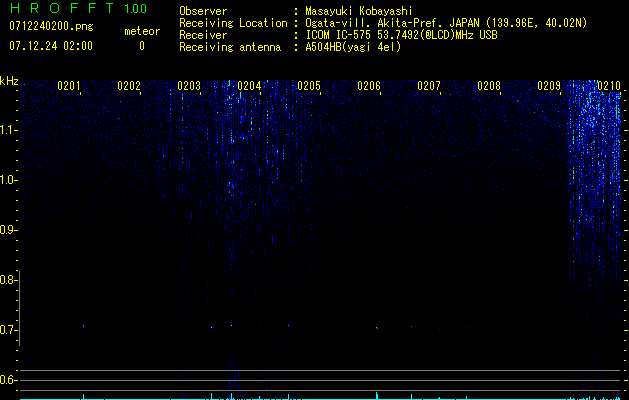Click the 0204 time marker
Screen dimensions: 629x400
249,86
